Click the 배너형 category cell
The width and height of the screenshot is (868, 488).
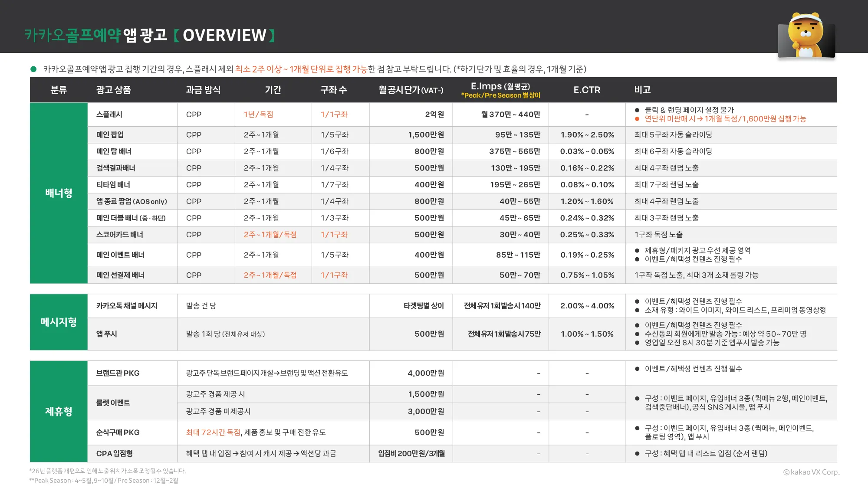coord(59,193)
